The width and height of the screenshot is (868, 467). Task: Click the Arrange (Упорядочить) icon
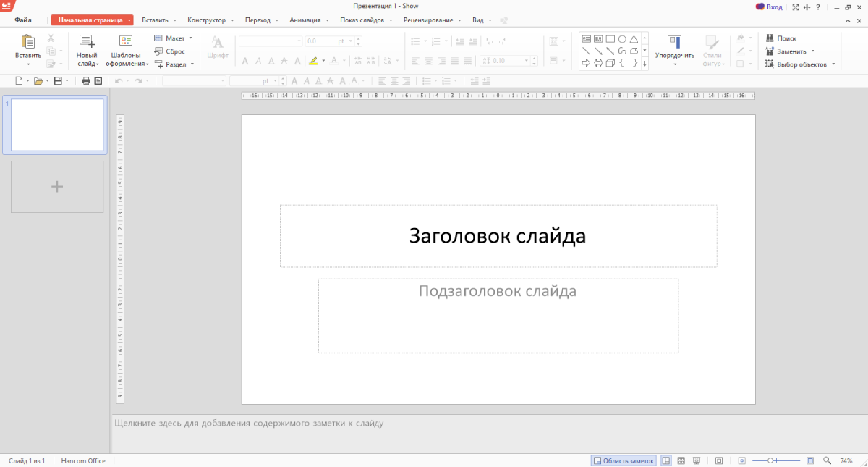(674, 42)
